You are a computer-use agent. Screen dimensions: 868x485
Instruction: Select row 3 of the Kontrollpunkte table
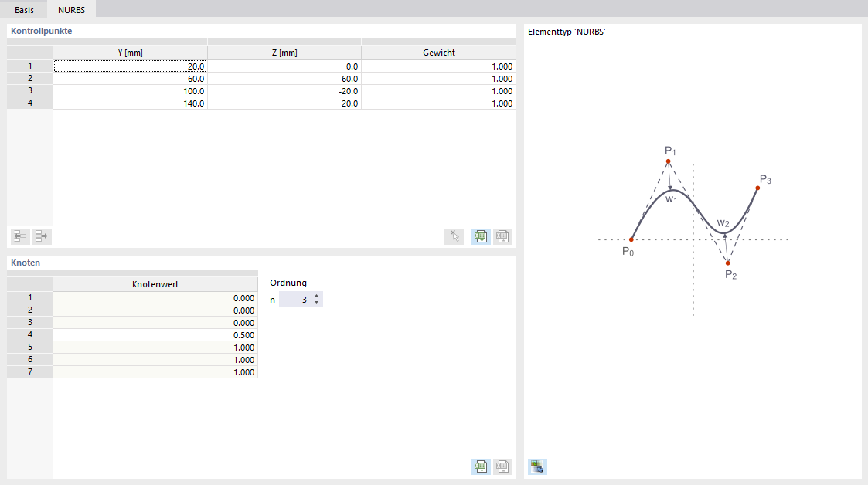point(29,90)
